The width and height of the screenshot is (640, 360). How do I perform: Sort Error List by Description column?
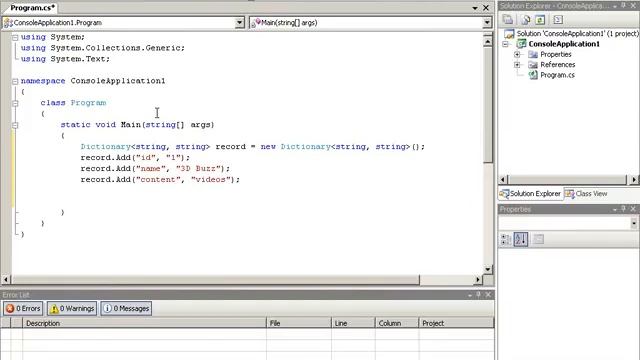(x=144, y=323)
